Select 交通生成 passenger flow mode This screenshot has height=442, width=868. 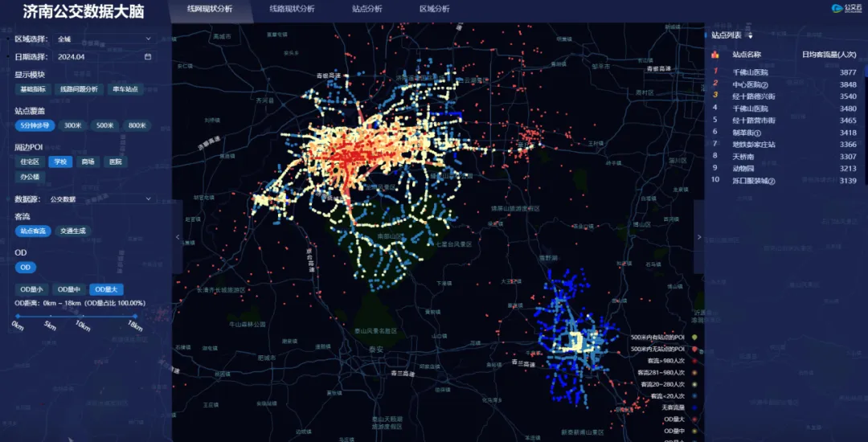73,231
